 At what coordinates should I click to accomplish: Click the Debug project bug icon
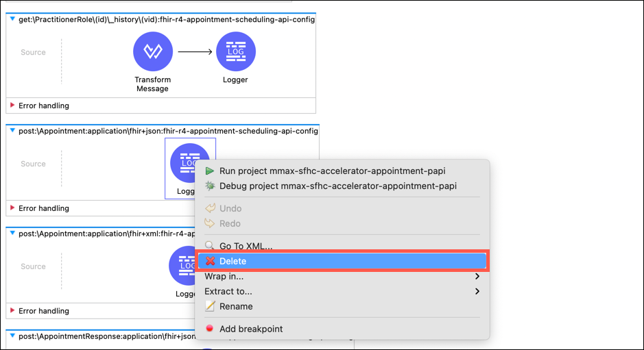(210, 186)
